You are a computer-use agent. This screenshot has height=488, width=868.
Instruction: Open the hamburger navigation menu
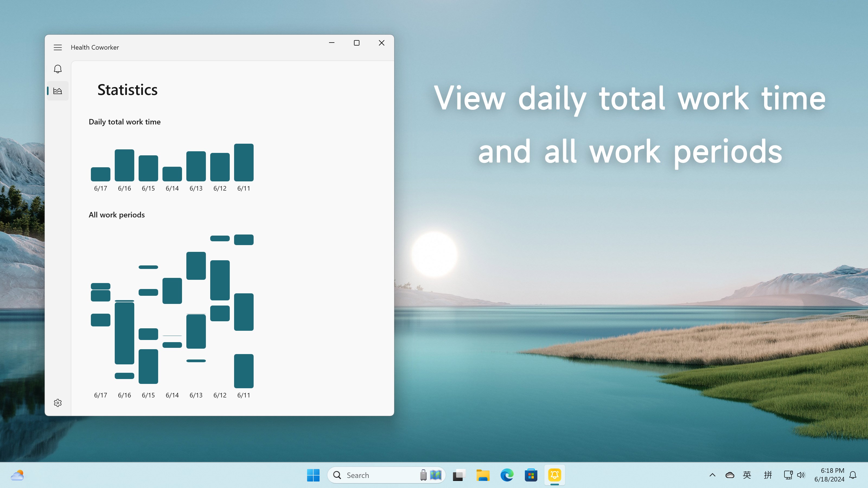point(58,47)
